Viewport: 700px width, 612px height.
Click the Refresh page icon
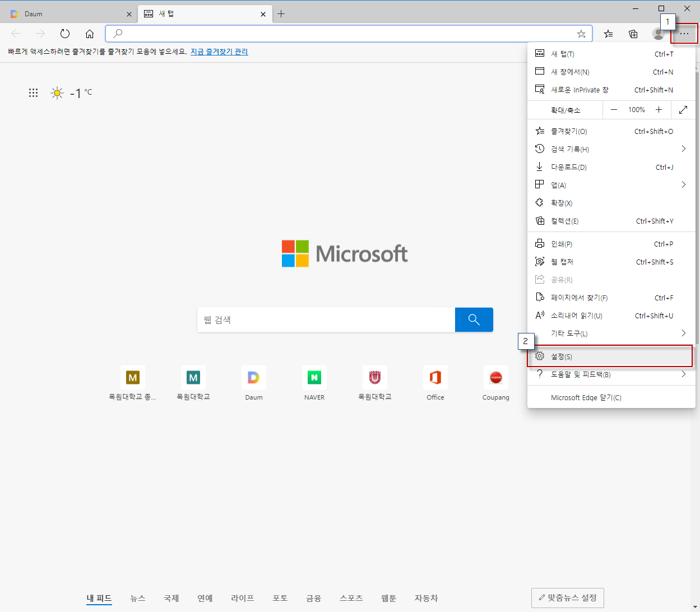[x=65, y=34]
